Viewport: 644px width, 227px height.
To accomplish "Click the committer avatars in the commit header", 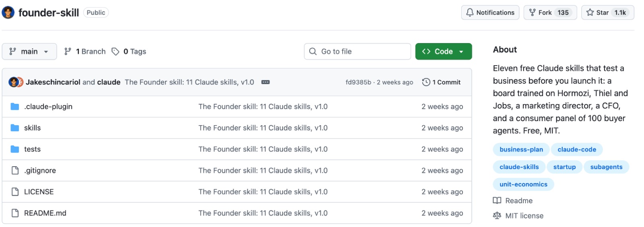I will 16,82.
